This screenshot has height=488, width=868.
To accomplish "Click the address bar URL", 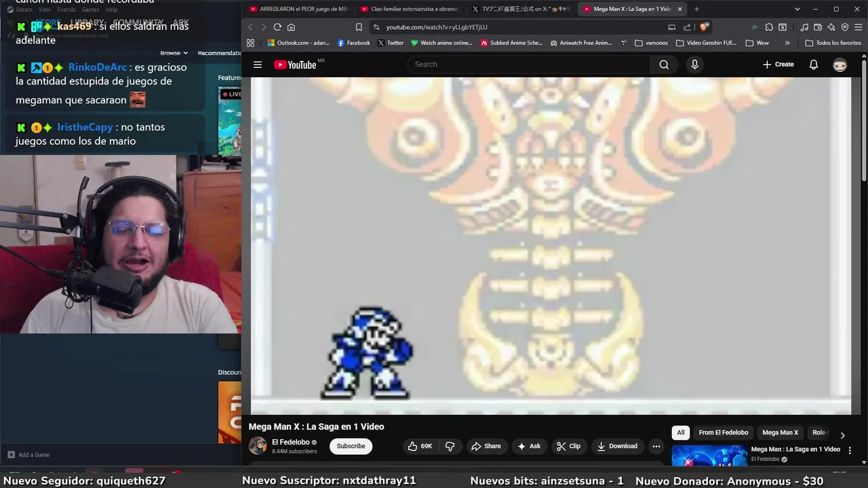I will pyautogui.click(x=437, y=27).
